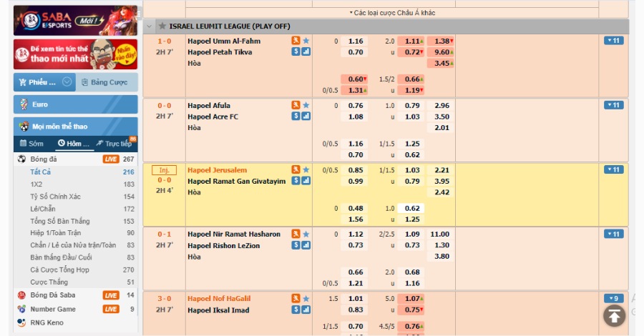
Task: Open statistics chart icon for Hapoel Iksal Imad
Action: [306, 310]
